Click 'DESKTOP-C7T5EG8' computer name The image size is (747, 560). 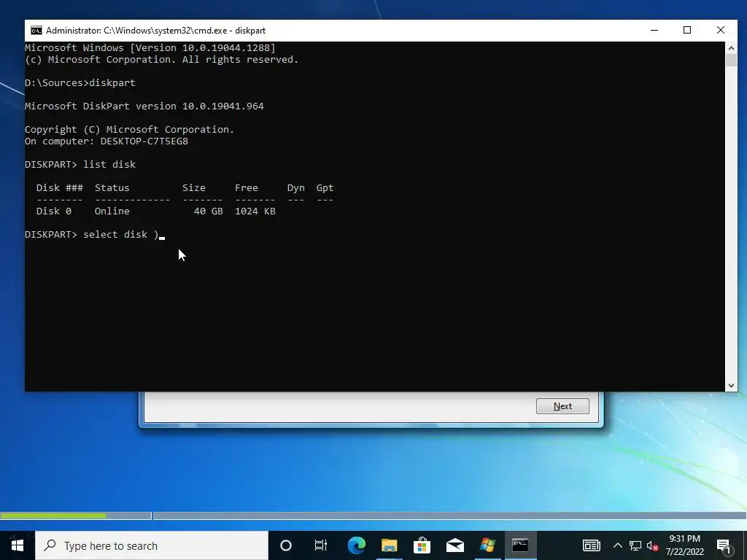click(x=144, y=141)
